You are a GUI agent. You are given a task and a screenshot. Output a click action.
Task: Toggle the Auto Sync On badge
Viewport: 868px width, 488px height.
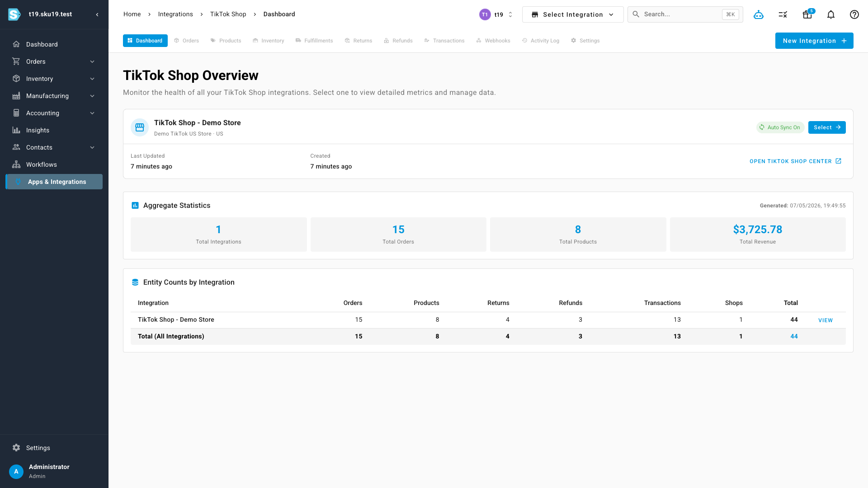[780, 127]
